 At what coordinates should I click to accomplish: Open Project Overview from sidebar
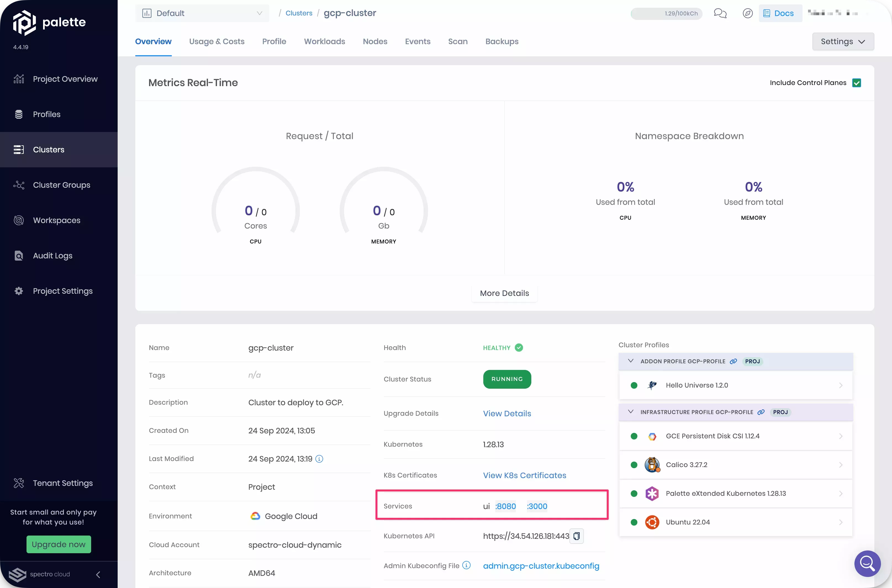point(65,79)
